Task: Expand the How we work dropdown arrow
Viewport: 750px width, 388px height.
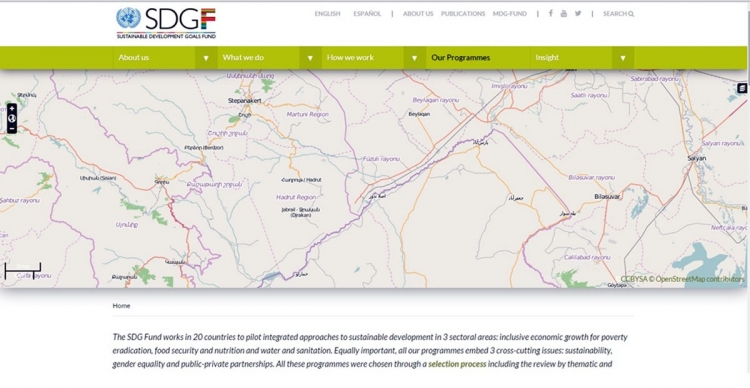Action: coord(415,58)
